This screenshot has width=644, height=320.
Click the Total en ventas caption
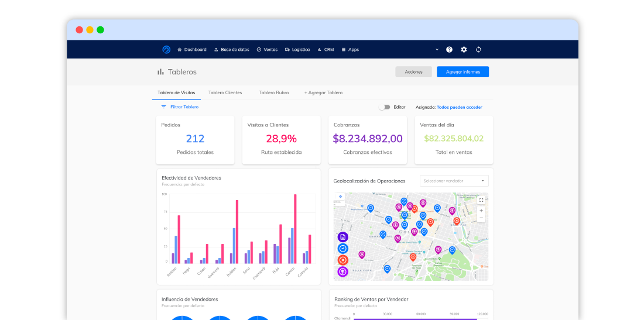pos(454,152)
